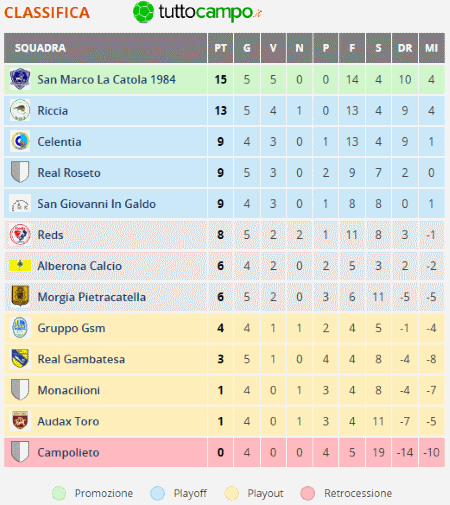Viewport: 450px width, 505px height.
Task: Open the Campolieto team page
Action: point(68,452)
